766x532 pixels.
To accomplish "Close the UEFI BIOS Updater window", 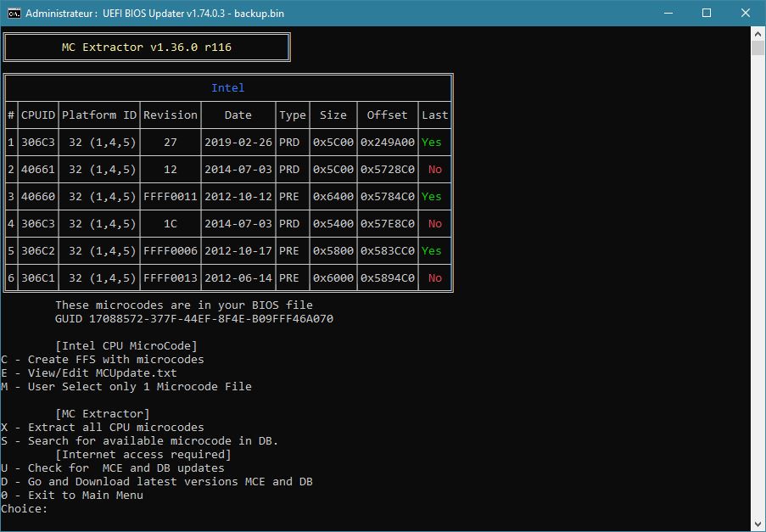I will (x=745, y=14).
